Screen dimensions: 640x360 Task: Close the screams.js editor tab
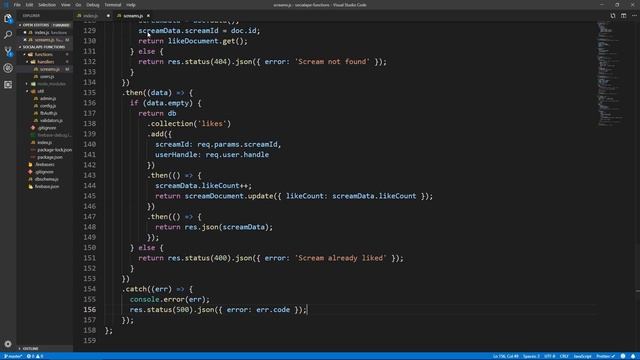click(x=148, y=16)
